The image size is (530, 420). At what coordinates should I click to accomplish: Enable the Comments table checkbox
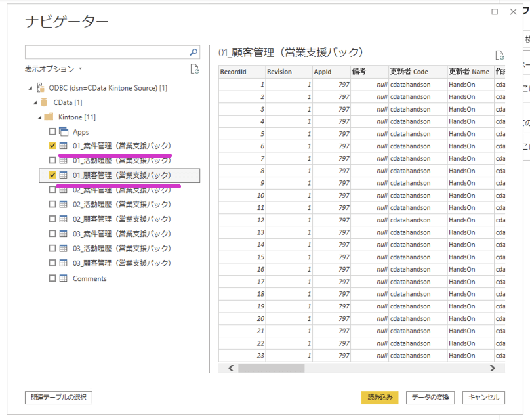click(x=52, y=278)
